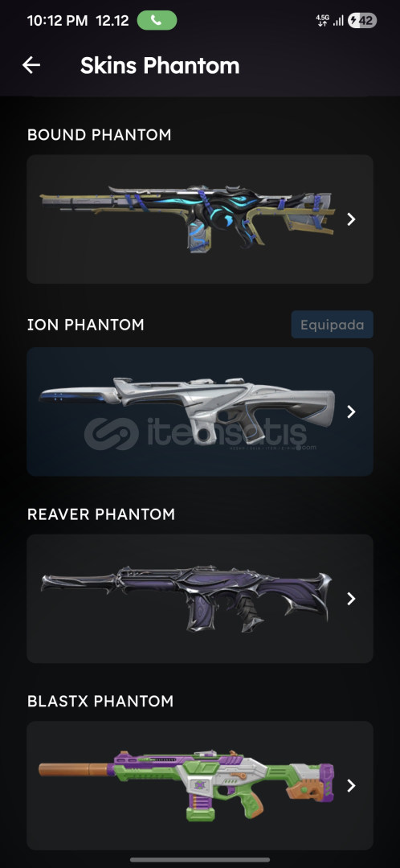Image resolution: width=400 pixels, height=868 pixels.
Task: Tap the Equipada badge
Action: tap(332, 325)
